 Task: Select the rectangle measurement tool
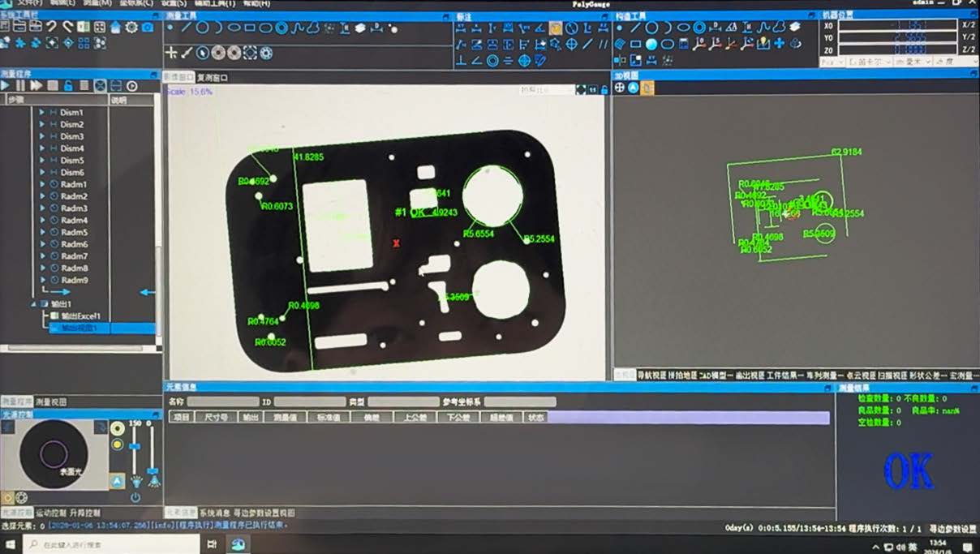click(x=250, y=28)
